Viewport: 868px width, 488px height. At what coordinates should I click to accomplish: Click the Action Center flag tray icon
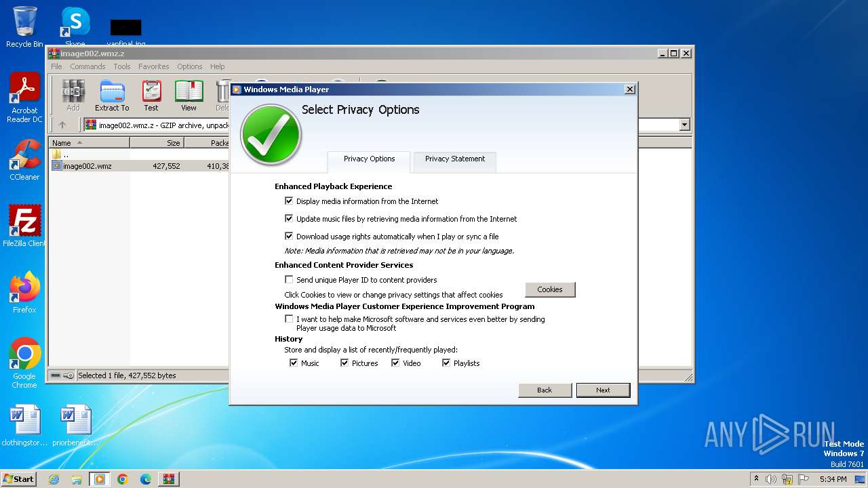pos(804,479)
